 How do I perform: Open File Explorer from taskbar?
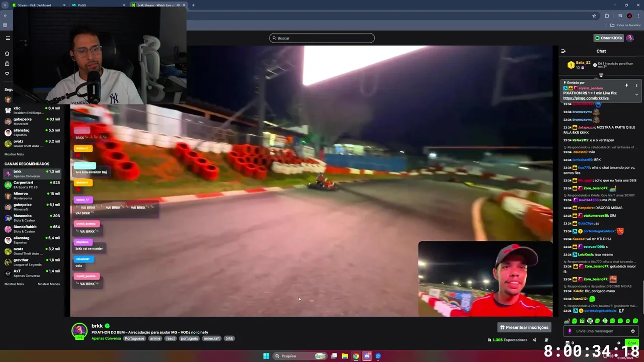click(x=345, y=356)
